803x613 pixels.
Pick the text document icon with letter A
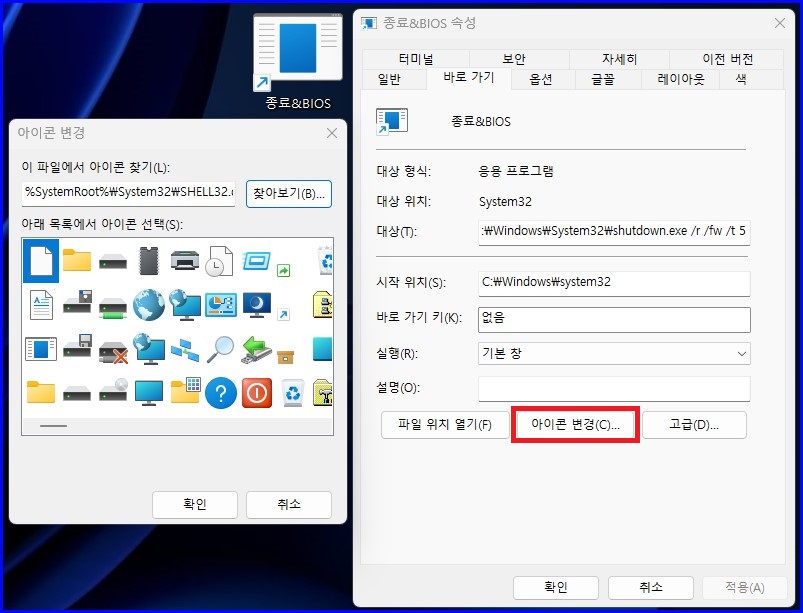pos(41,305)
